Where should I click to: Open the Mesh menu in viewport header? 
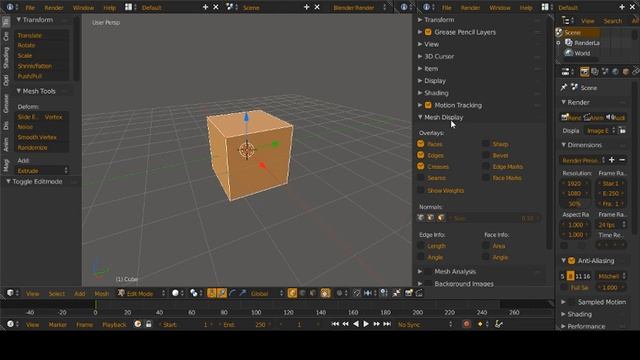(102, 293)
